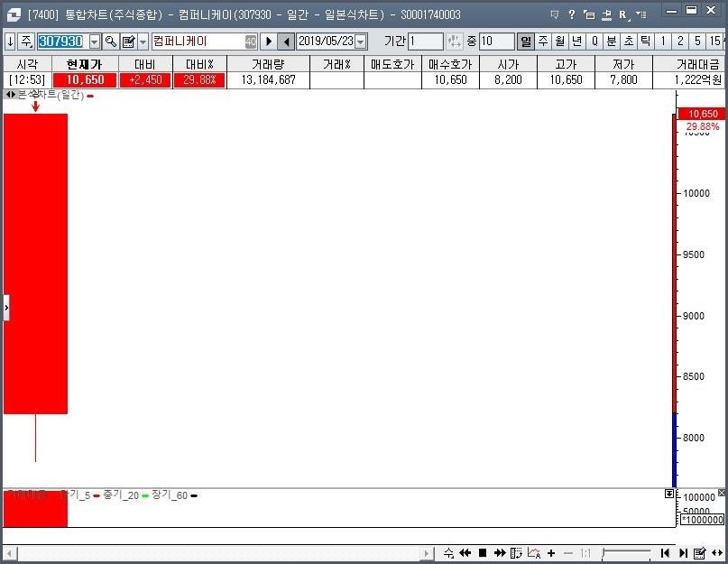Screen dimensions: 728x564
Task: Click the stop square icon in bottom toolbar
Action: coord(483,553)
